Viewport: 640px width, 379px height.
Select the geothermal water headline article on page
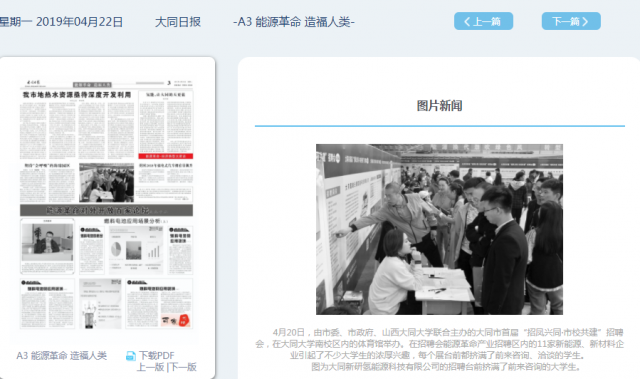click(x=77, y=95)
